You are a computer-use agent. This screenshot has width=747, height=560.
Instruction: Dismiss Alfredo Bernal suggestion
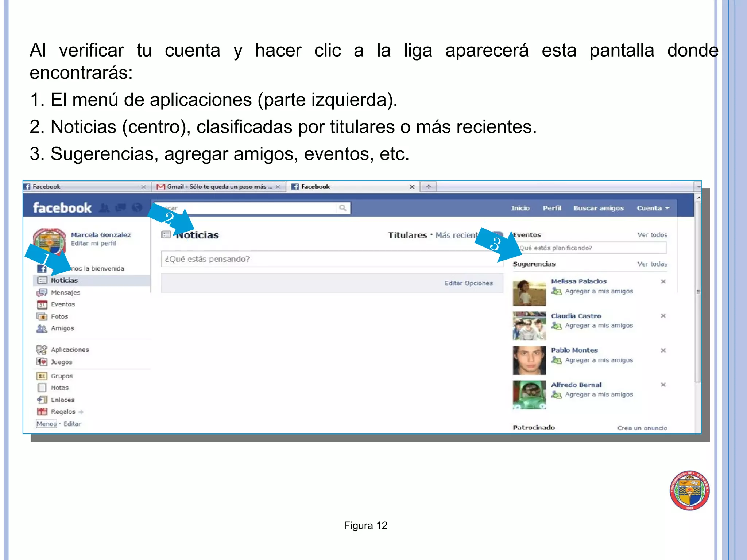click(x=663, y=385)
